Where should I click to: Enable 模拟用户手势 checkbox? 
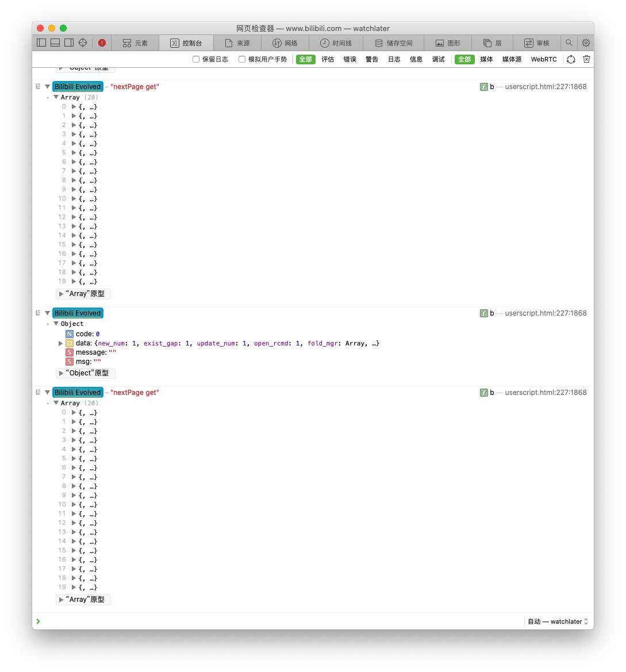point(241,59)
